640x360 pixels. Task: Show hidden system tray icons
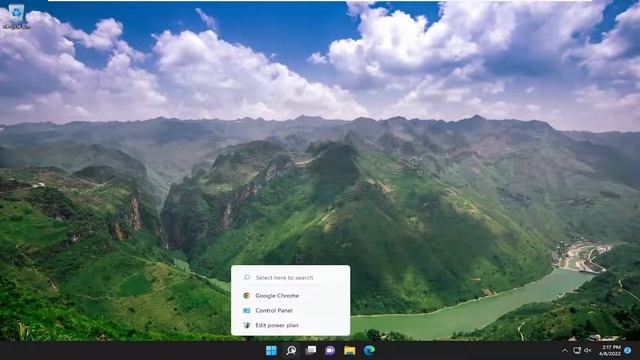(565, 351)
